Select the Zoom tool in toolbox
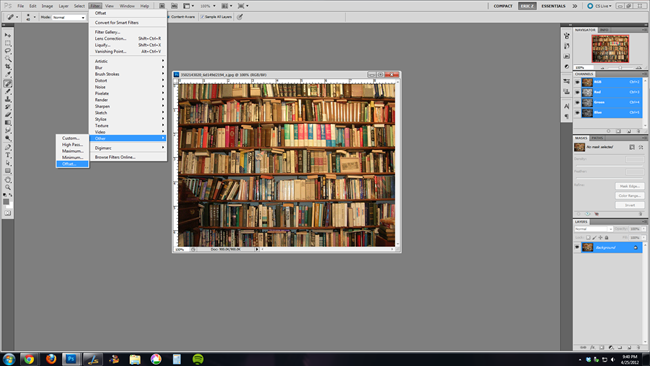This screenshot has width=650, height=366. pos(8,188)
